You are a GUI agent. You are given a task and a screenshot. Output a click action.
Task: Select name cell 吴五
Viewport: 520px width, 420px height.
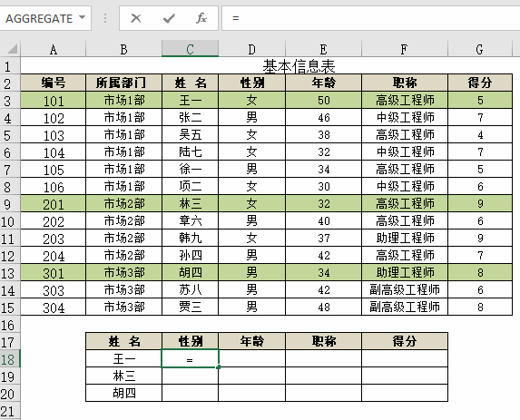tap(190, 134)
